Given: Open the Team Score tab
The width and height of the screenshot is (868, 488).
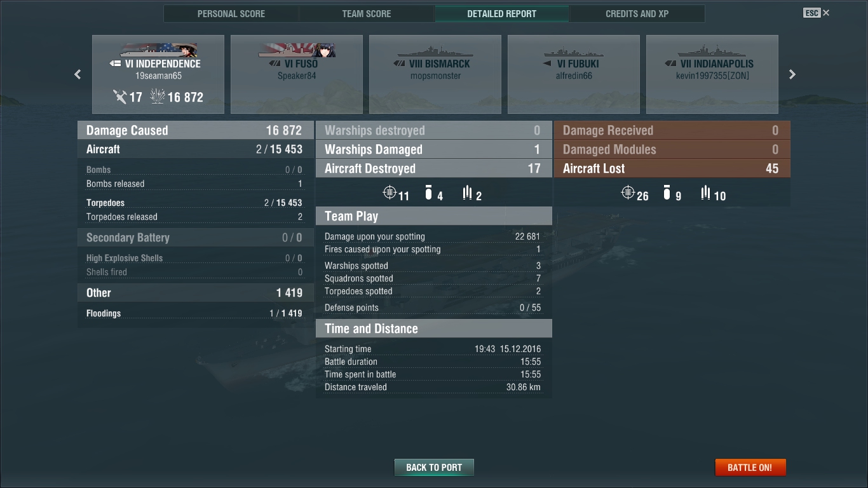Looking at the screenshot, I should (x=367, y=13).
